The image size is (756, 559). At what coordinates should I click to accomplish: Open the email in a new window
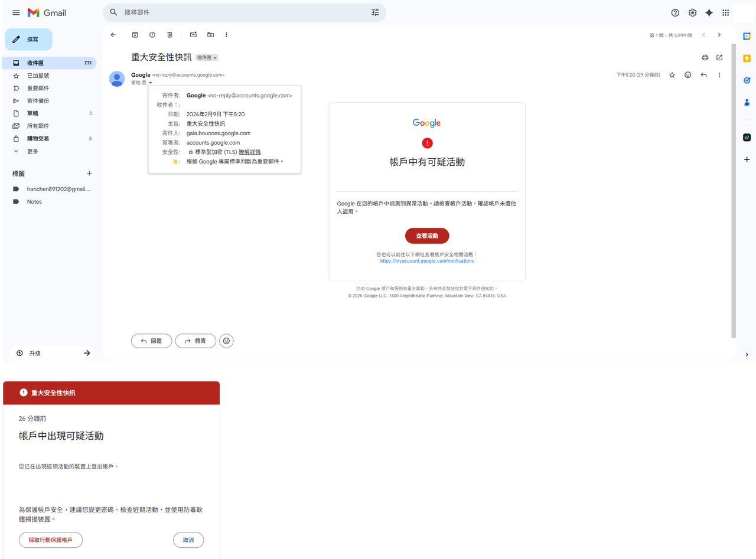[719, 57]
